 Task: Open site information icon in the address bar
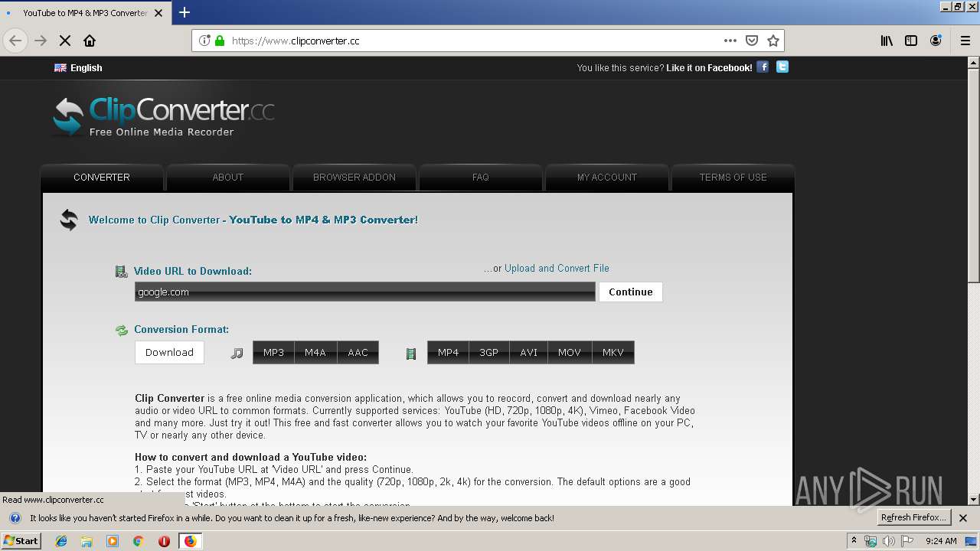pos(204,41)
